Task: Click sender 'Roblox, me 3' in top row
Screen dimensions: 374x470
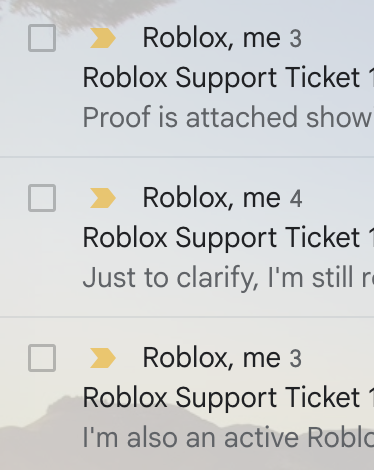Action: pos(222,38)
